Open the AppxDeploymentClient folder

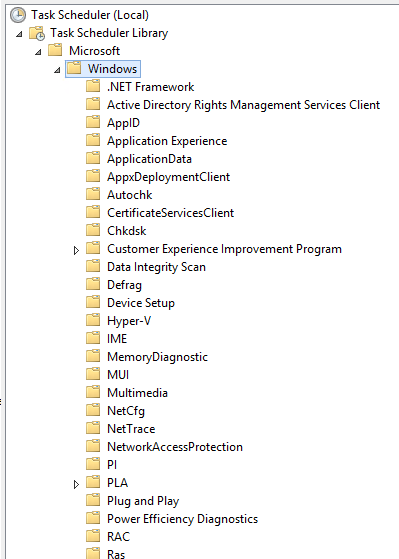click(169, 177)
